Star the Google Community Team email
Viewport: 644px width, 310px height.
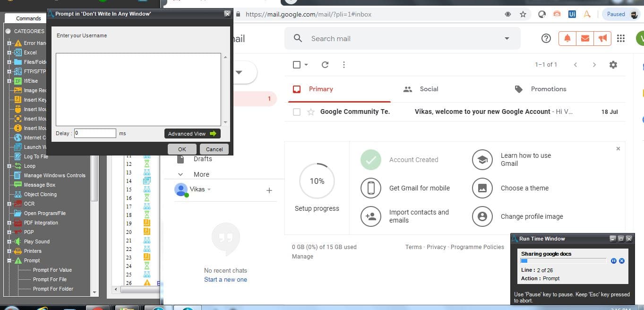[311, 112]
